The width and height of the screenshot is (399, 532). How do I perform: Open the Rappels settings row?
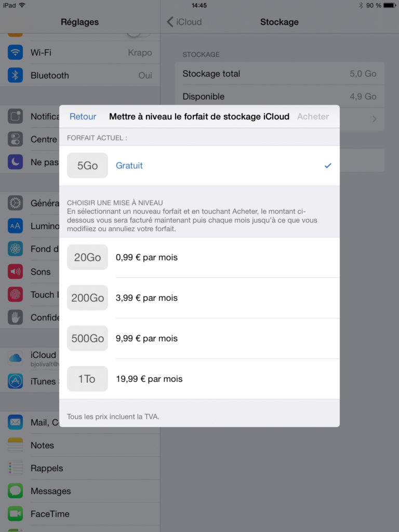[79, 468]
